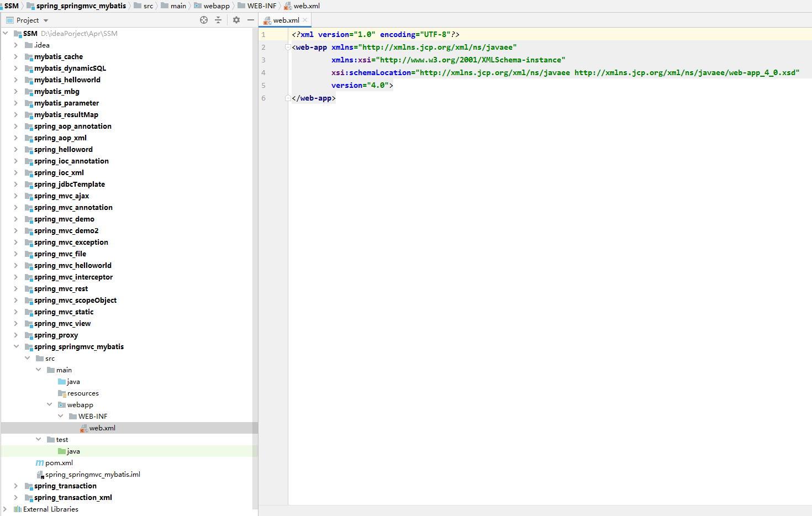Collapse the test folder arrow
Image resolution: width=812 pixels, height=516 pixels.
coord(38,439)
